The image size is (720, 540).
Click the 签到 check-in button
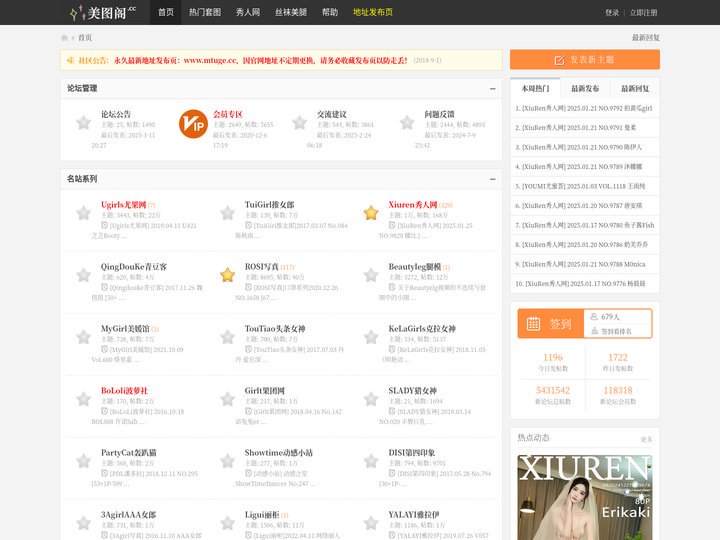click(551, 324)
